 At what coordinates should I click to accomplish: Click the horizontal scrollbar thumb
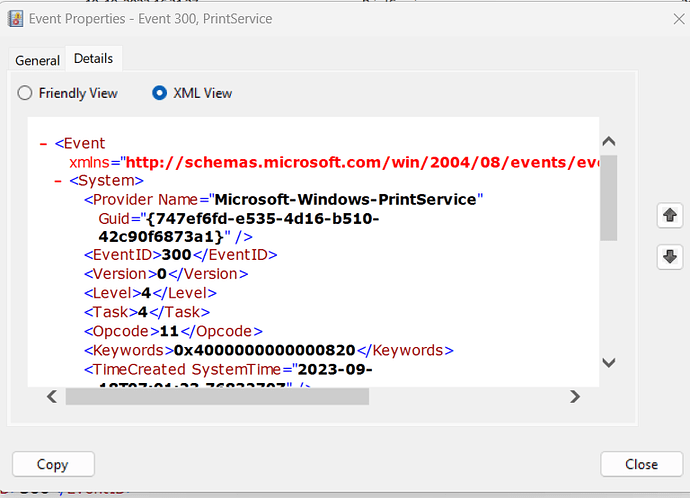coord(217,396)
